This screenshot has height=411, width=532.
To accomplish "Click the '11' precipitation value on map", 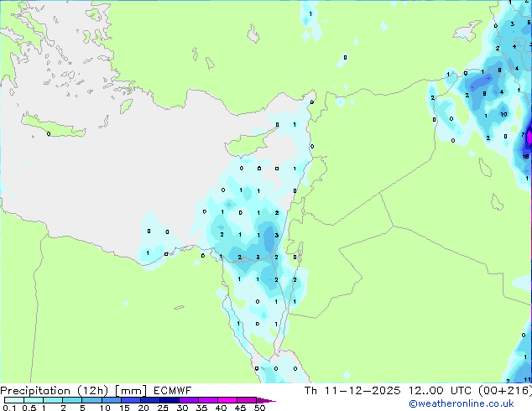I will coord(527,379).
